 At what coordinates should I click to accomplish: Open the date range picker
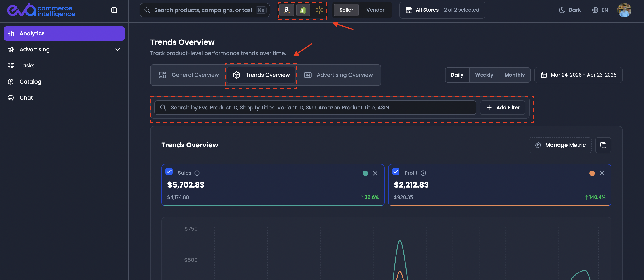click(x=578, y=75)
